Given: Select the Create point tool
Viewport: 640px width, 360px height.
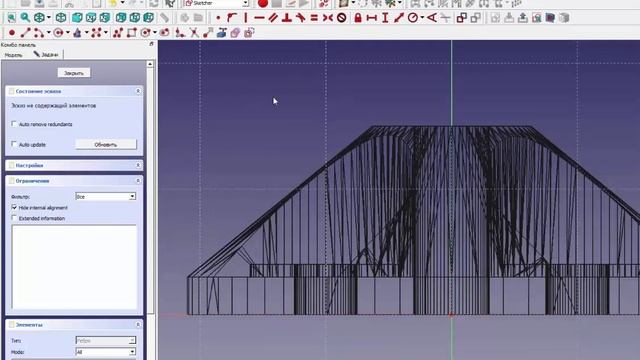Looking at the screenshot, I should coord(12,33).
